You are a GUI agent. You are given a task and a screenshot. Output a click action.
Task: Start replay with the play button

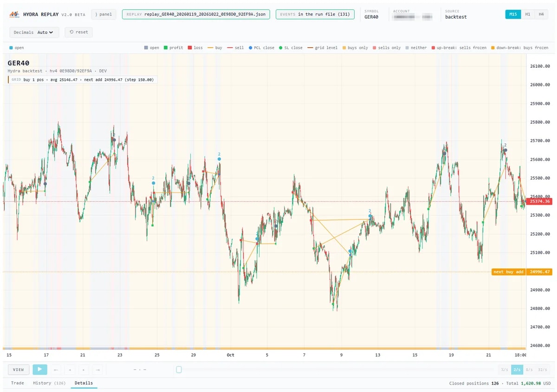(40, 370)
